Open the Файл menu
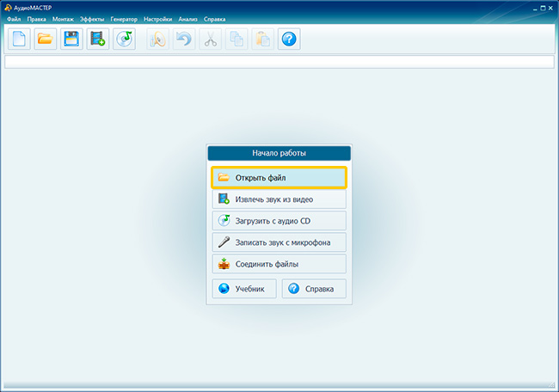The width and height of the screenshot is (559, 392). [x=14, y=19]
